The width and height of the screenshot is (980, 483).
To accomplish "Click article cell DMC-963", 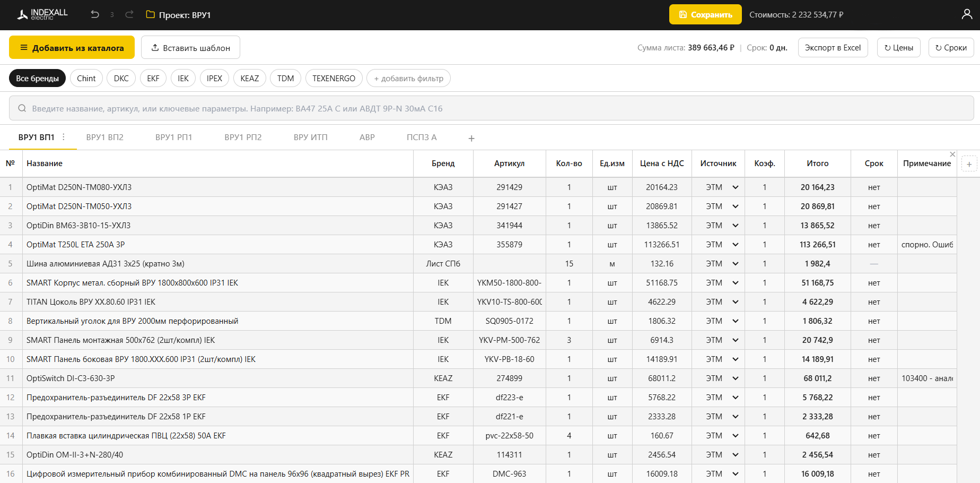I will point(509,474).
